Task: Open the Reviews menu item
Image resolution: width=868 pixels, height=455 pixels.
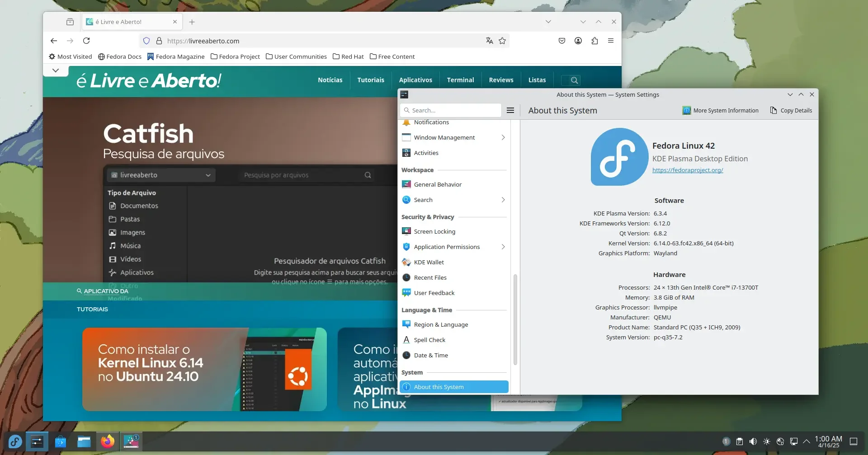Action: click(x=501, y=80)
